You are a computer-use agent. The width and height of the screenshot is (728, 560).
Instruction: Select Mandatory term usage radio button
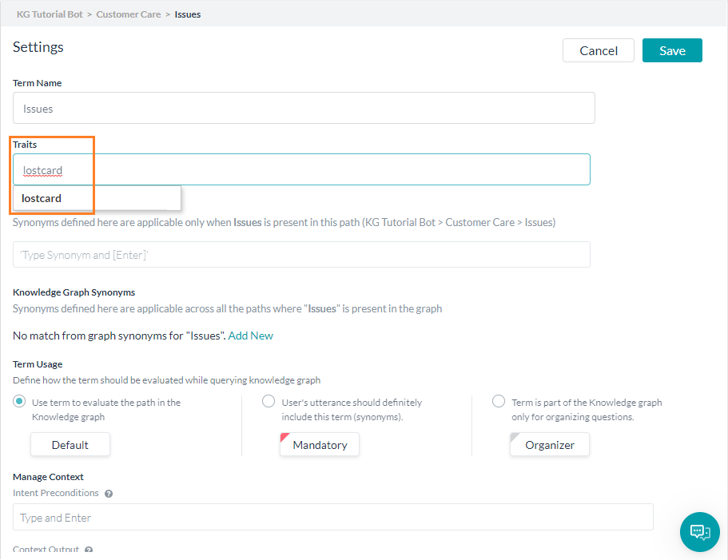pos(269,401)
